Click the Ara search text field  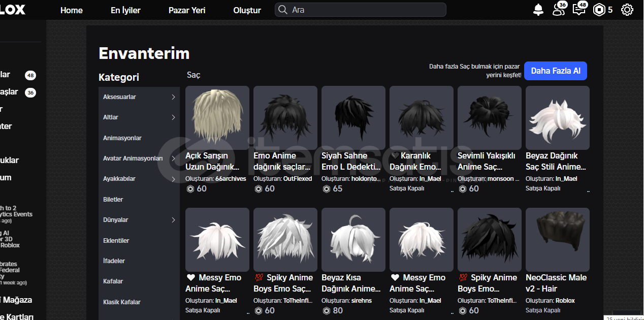pos(361,10)
